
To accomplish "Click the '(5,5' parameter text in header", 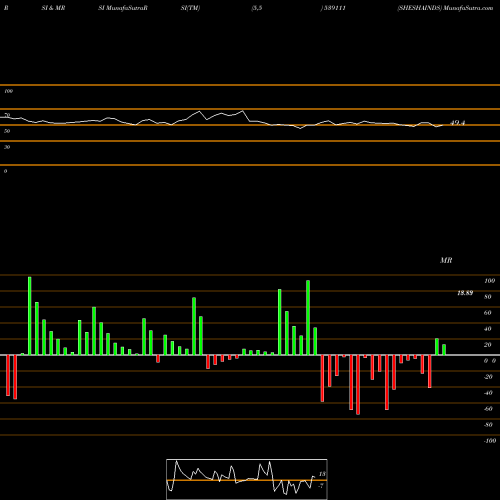I will [257, 8].
